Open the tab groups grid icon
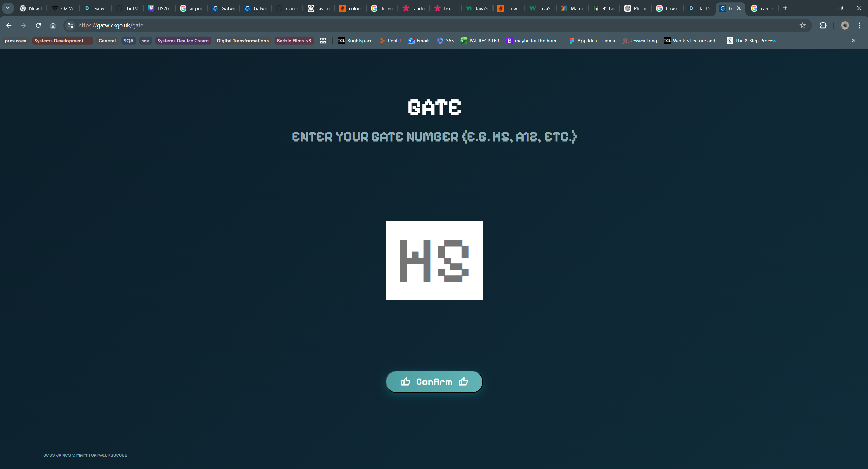 coord(323,41)
